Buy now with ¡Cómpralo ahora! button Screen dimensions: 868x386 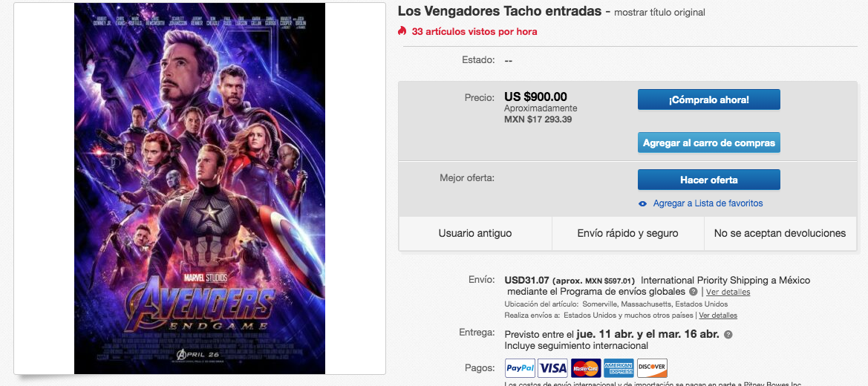(709, 99)
